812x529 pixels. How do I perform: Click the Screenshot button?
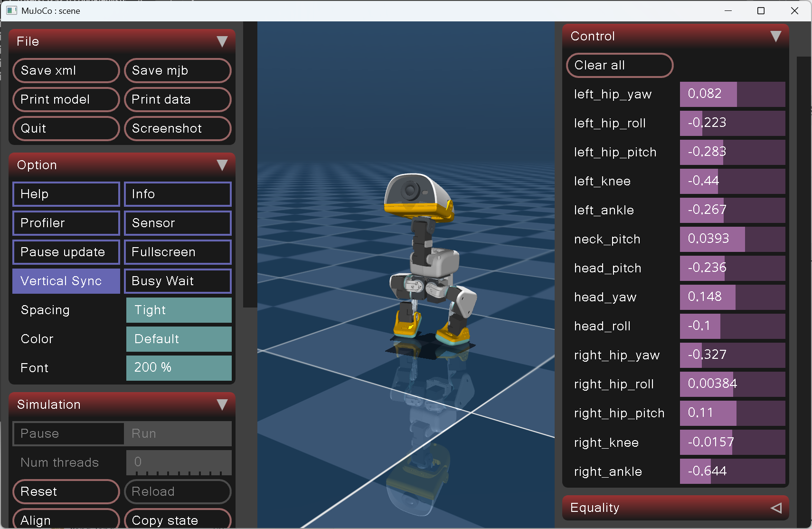178,128
